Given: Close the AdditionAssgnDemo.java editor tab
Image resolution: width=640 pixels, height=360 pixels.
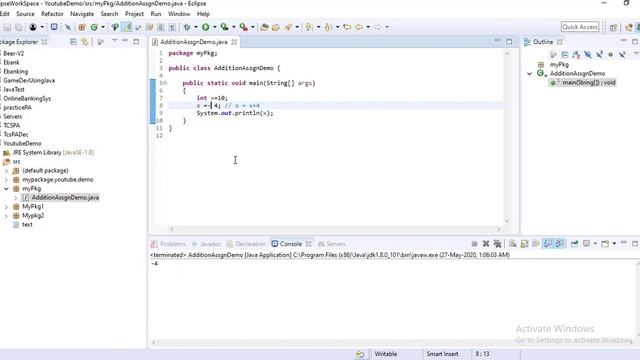Looking at the screenshot, I should pyautogui.click(x=234, y=42).
